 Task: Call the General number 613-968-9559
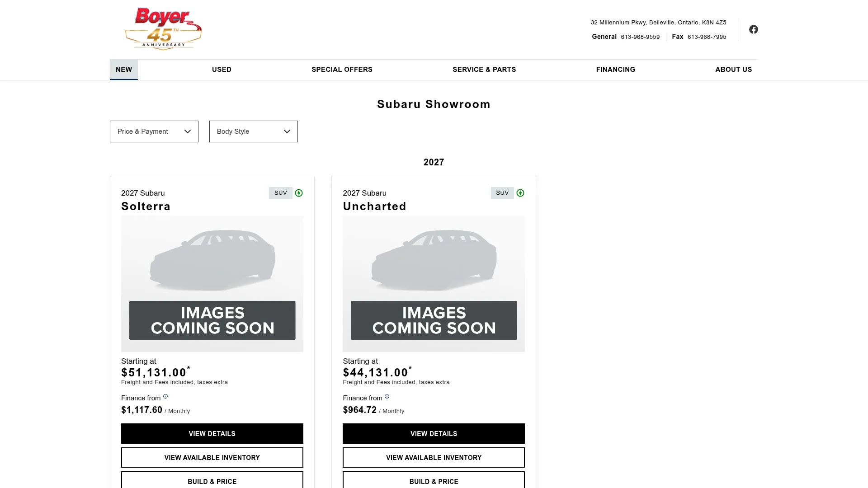[640, 37]
